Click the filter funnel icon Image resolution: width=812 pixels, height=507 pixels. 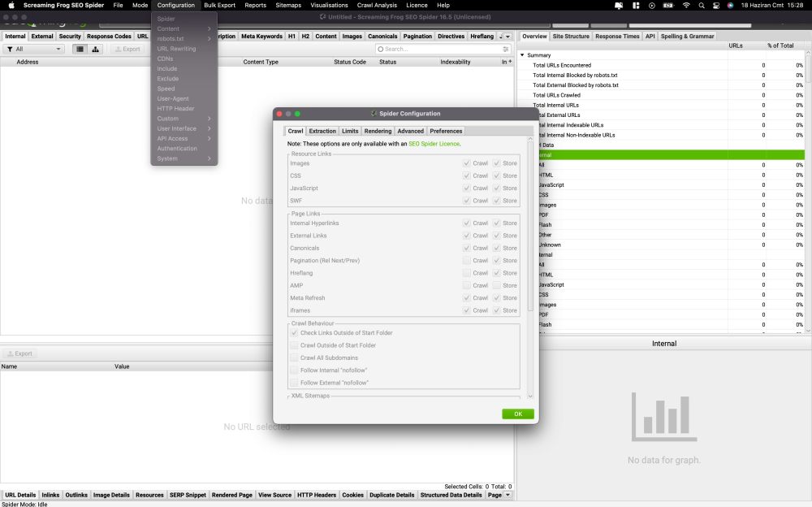click(10, 50)
